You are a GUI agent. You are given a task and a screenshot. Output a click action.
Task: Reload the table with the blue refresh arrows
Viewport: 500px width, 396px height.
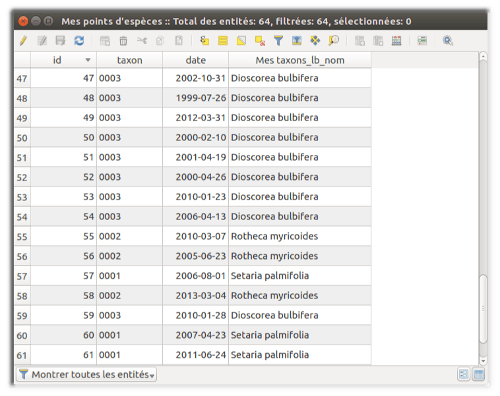79,41
